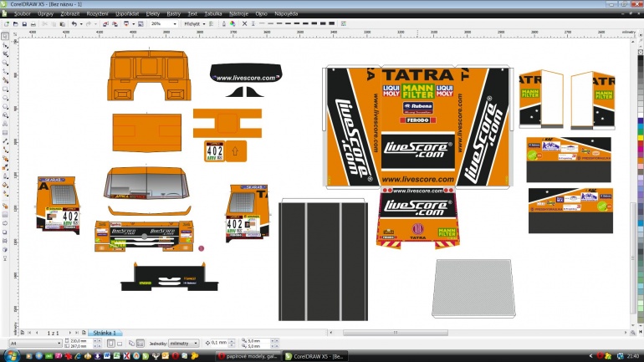Select the Pick tool in the toolbox
Screen dimensions: 644x362
pos(5,37)
